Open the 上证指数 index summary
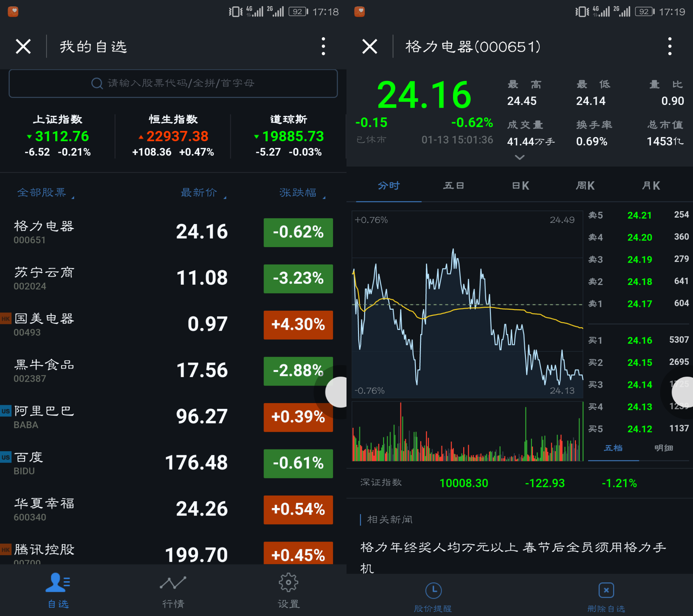The width and height of the screenshot is (693, 616). point(58,136)
